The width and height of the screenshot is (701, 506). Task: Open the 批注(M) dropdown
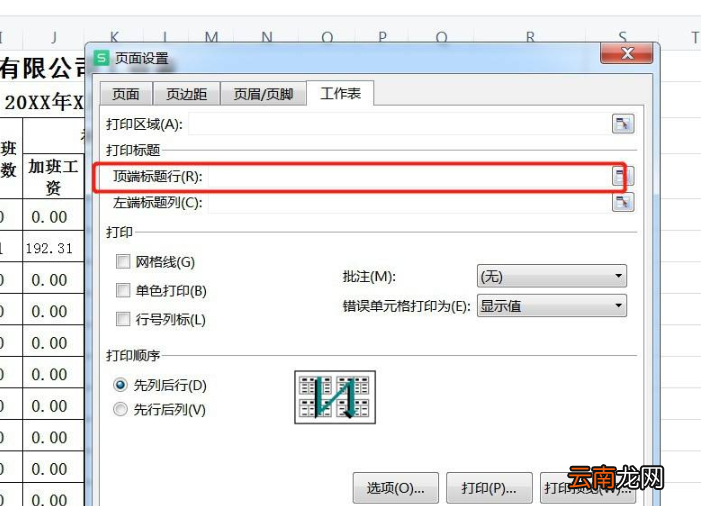click(552, 276)
